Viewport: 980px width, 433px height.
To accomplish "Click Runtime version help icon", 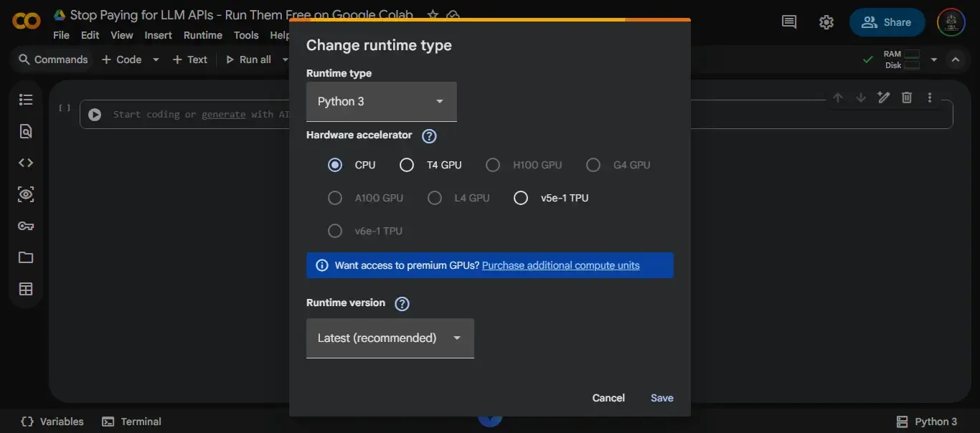I will pos(402,303).
